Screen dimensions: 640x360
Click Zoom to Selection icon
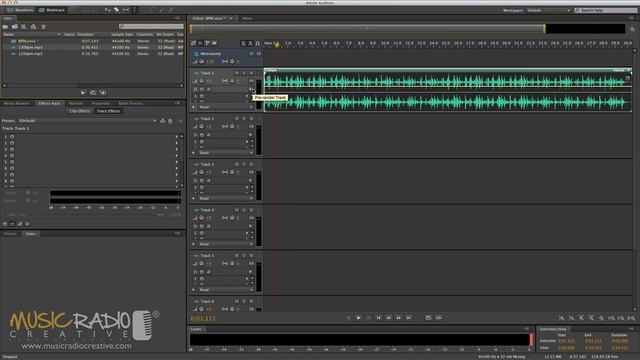point(631,318)
